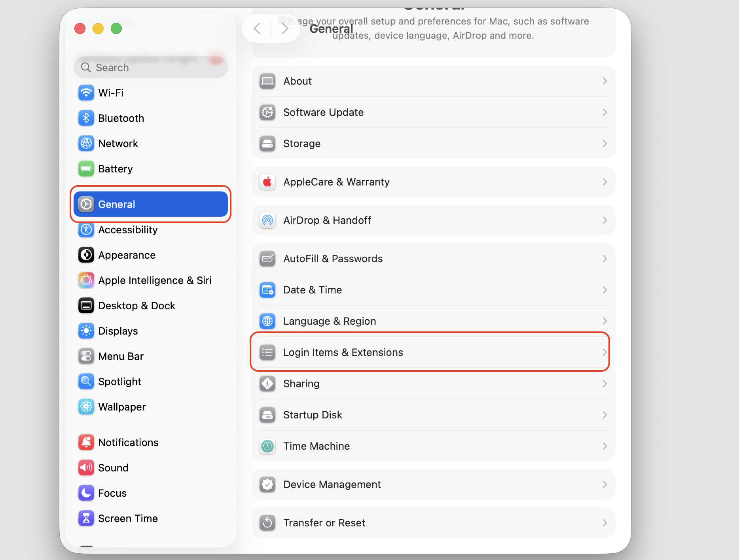Image resolution: width=739 pixels, height=560 pixels.
Task: Go forward with the right arrow button
Action: (x=285, y=28)
